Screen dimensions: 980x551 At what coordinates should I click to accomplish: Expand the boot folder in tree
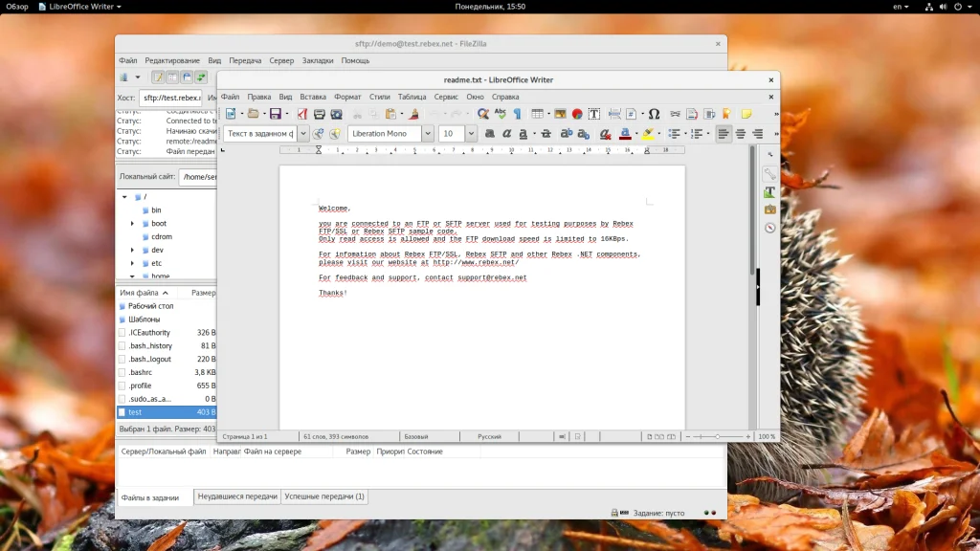(x=133, y=224)
